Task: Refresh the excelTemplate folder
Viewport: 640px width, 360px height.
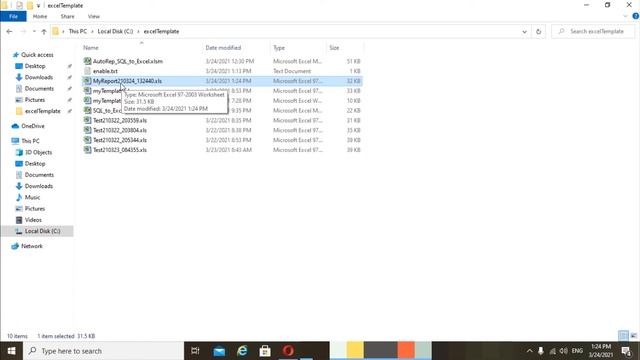Action: [x=538, y=31]
